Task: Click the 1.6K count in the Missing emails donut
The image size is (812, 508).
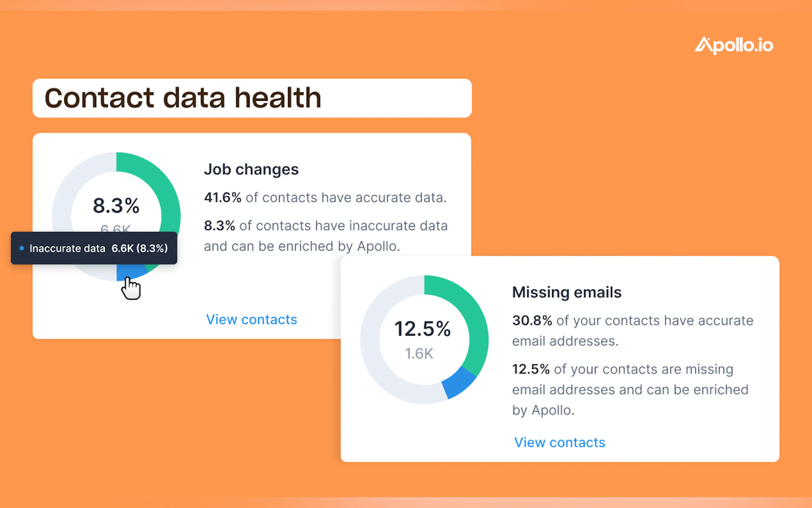Action: click(419, 354)
